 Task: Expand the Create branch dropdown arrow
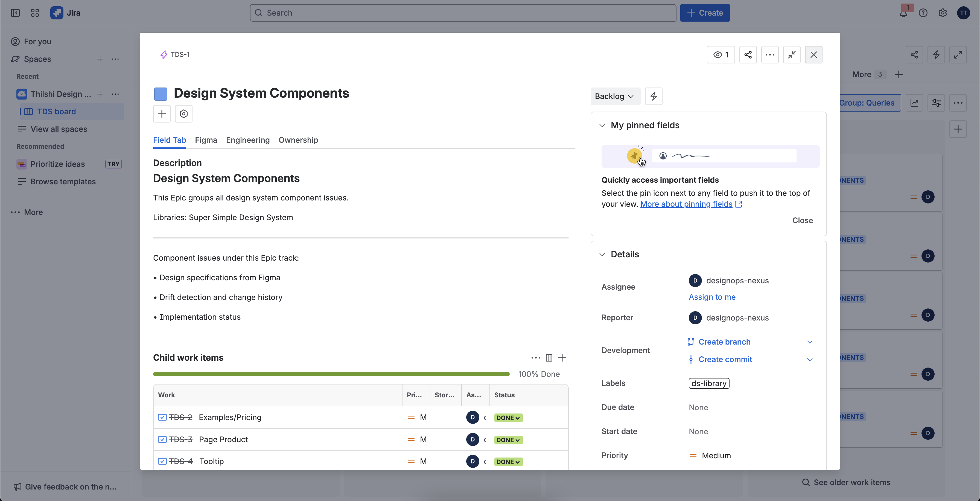(810, 342)
